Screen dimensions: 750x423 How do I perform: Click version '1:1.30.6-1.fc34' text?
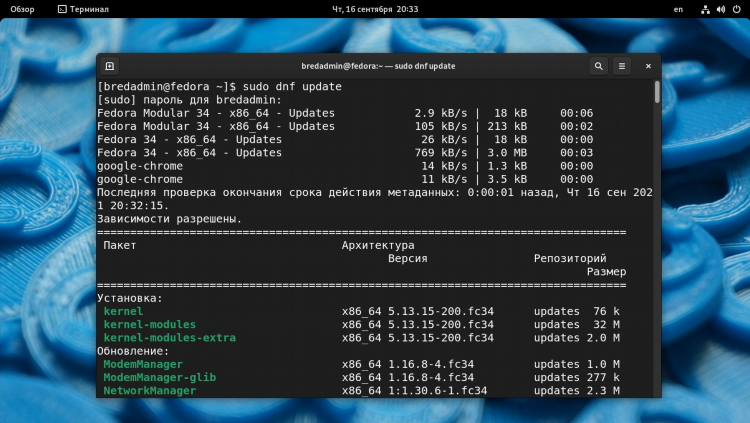pyautogui.click(x=438, y=391)
